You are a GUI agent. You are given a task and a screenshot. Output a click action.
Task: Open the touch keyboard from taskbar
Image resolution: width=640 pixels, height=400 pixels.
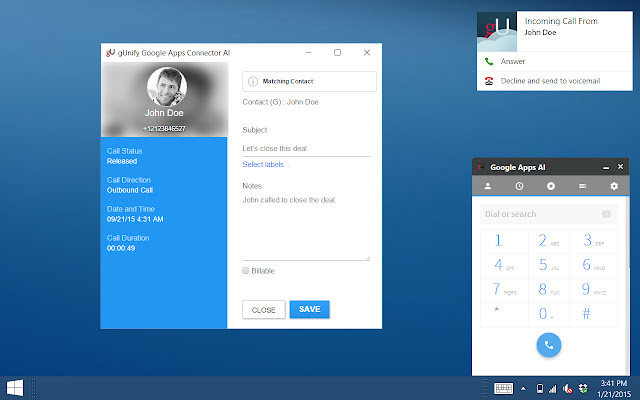[503, 388]
